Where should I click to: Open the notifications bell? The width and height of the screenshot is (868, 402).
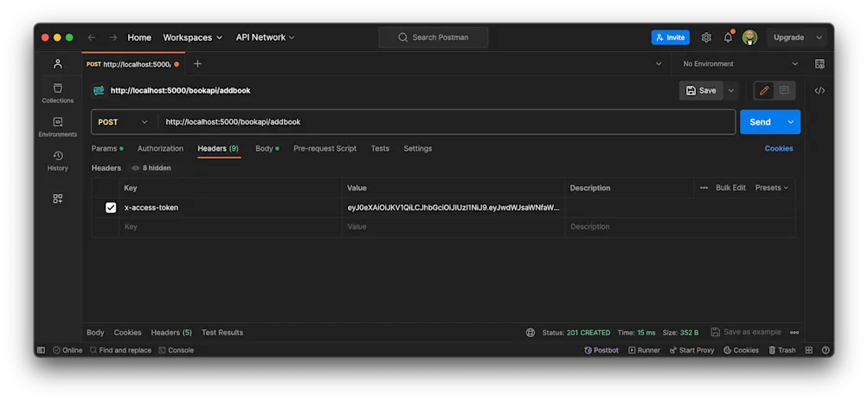[728, 37]
